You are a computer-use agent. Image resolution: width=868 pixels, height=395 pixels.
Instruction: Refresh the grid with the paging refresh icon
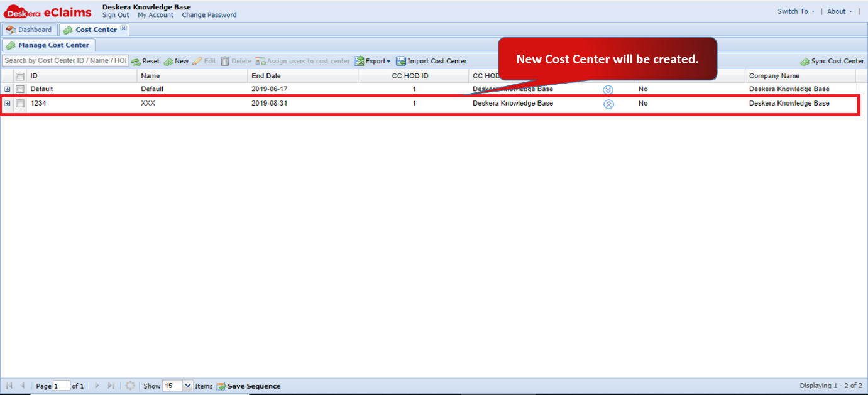[x=130, y=386]
